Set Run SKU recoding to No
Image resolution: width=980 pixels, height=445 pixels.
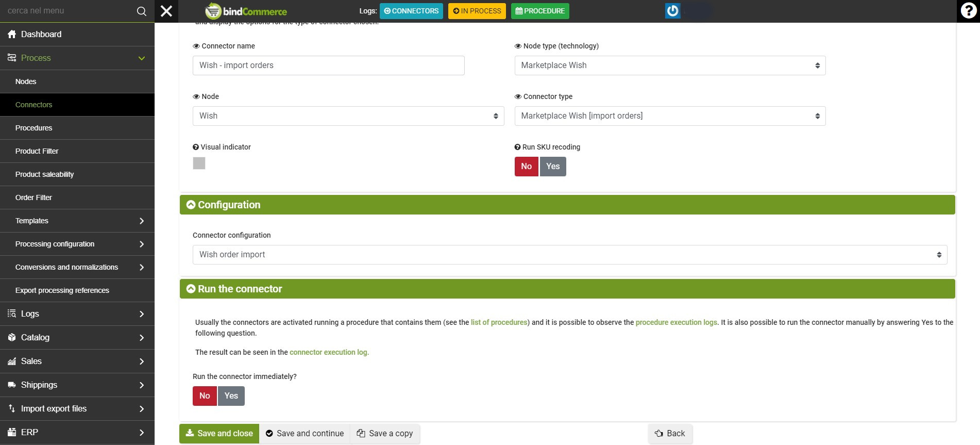(526, 167)
